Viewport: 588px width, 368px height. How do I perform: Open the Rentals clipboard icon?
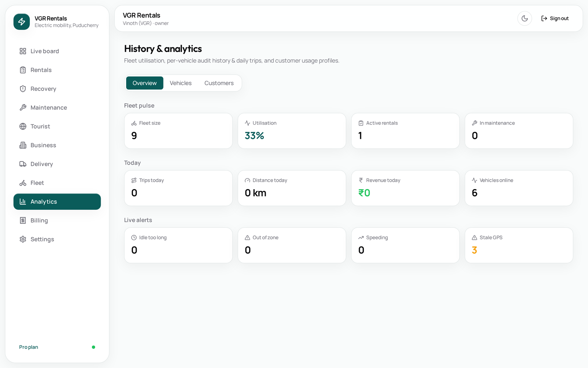pos(23,70)
